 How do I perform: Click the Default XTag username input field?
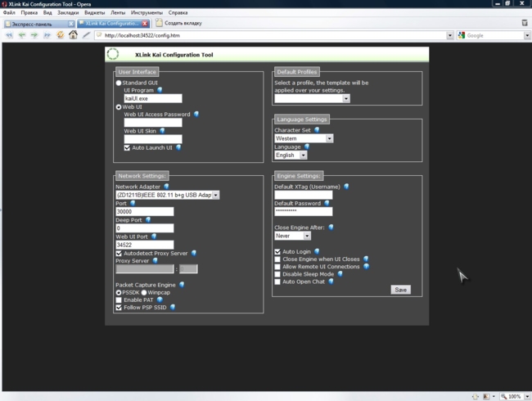[x=304, y=195]
